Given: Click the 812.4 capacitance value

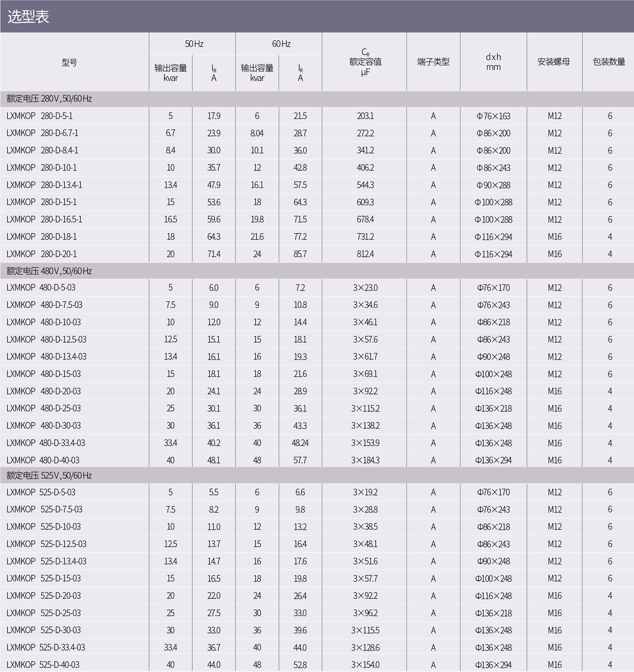Looking at the screenshot, I should [365, 254].
